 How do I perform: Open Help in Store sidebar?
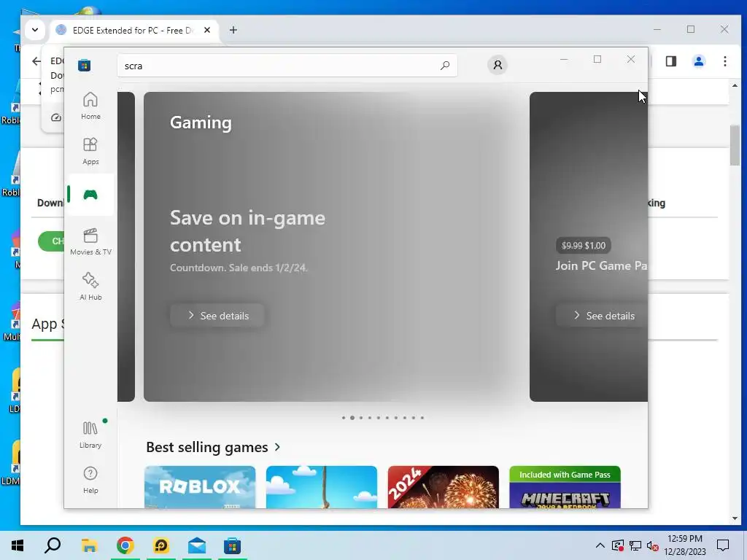[90, 480]
